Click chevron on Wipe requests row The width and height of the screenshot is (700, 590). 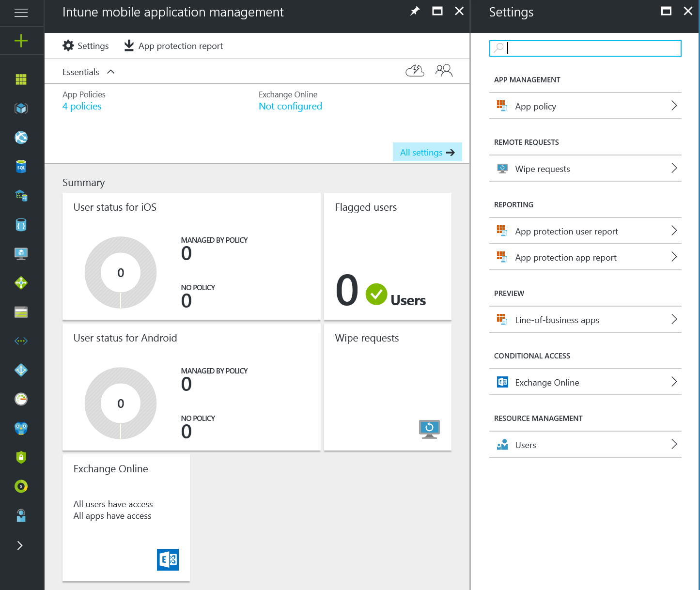pos(674,168)
